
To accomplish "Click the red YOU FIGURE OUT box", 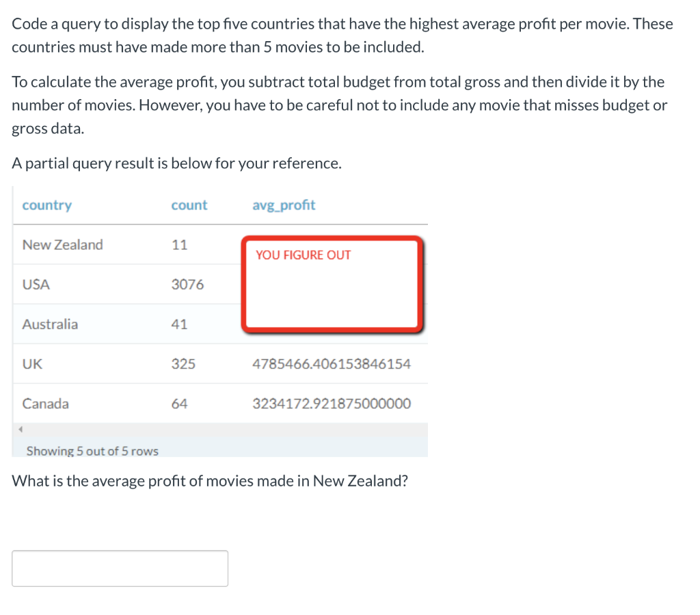I will pos(332,283).
